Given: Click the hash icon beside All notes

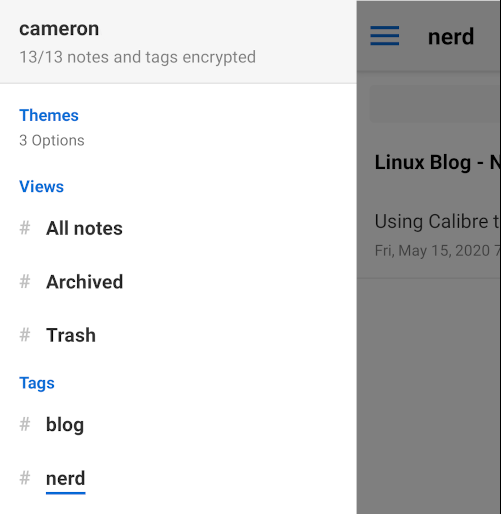Looking at the screenshot, I should (x=25, y=228).
